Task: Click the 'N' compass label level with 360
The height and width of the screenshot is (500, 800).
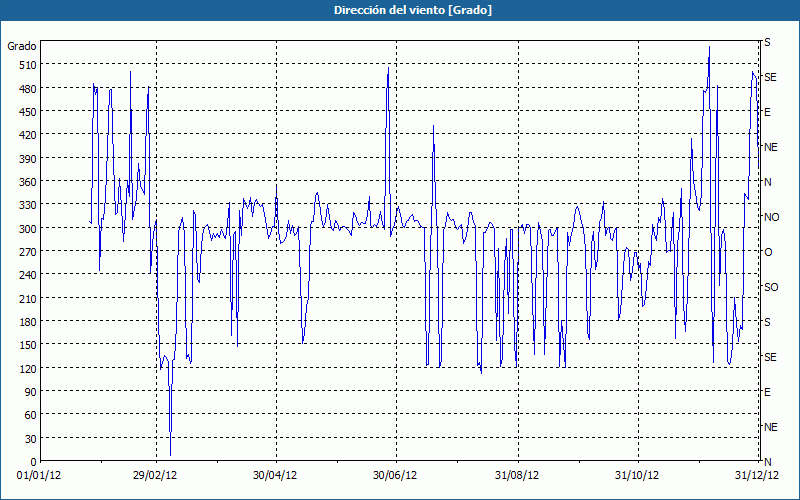Action: 768,182
